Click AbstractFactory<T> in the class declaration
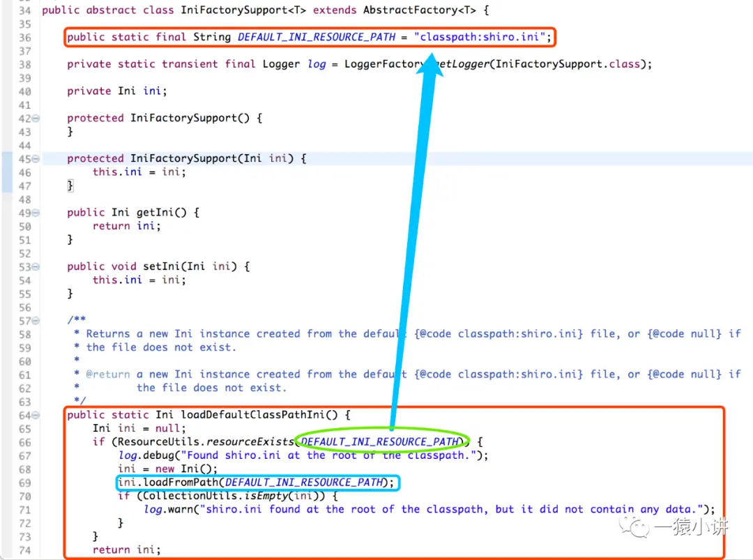Viewport: 753px width, 560px height. (x=419, y=10)
